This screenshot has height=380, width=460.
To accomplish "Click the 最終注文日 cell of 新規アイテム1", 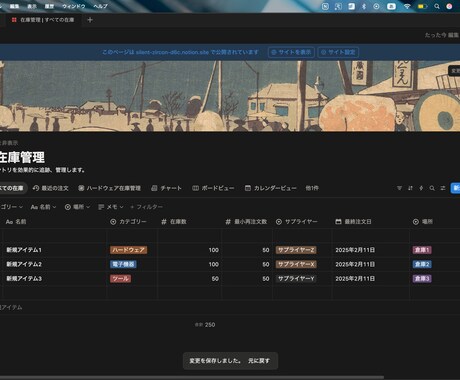I will (371, 250).
